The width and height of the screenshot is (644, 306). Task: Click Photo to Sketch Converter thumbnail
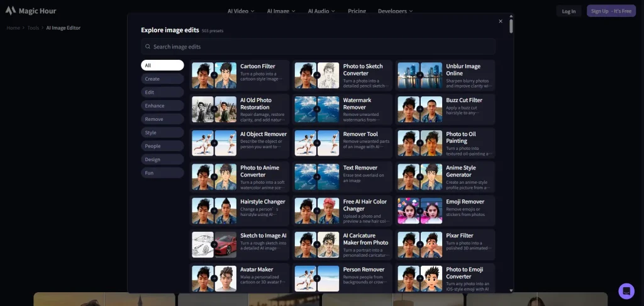pyautogui.click(x=317, y=76)
